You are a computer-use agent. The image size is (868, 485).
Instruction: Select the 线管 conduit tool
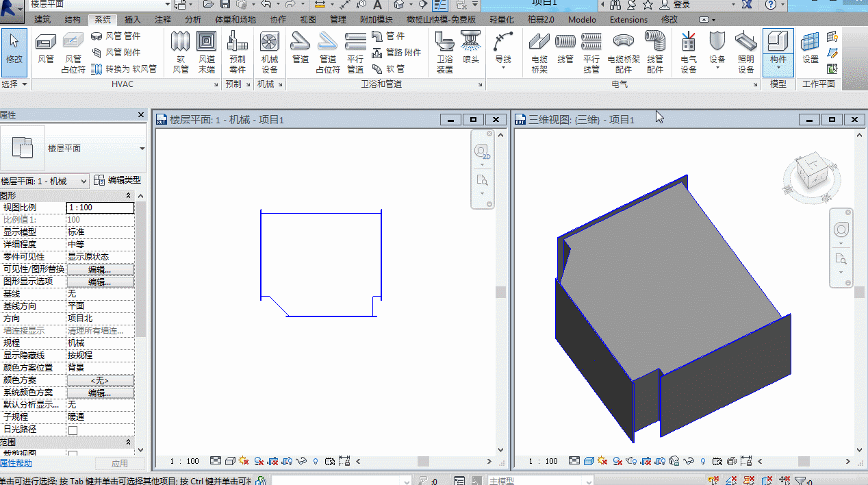click(565, 48)
